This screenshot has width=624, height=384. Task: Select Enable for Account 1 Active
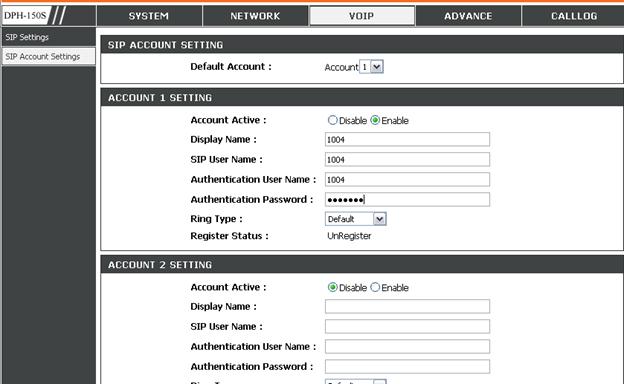375,120
